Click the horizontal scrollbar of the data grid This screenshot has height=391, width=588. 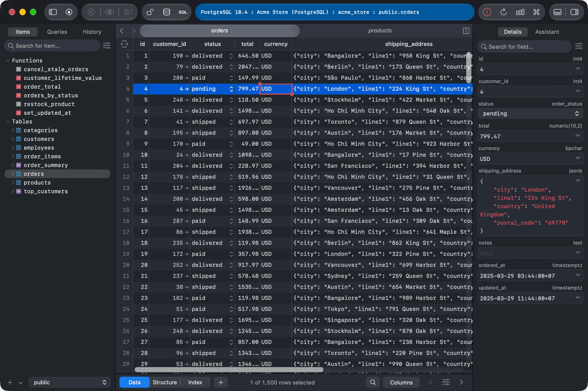pyautogui.click(x=229, y=370)
